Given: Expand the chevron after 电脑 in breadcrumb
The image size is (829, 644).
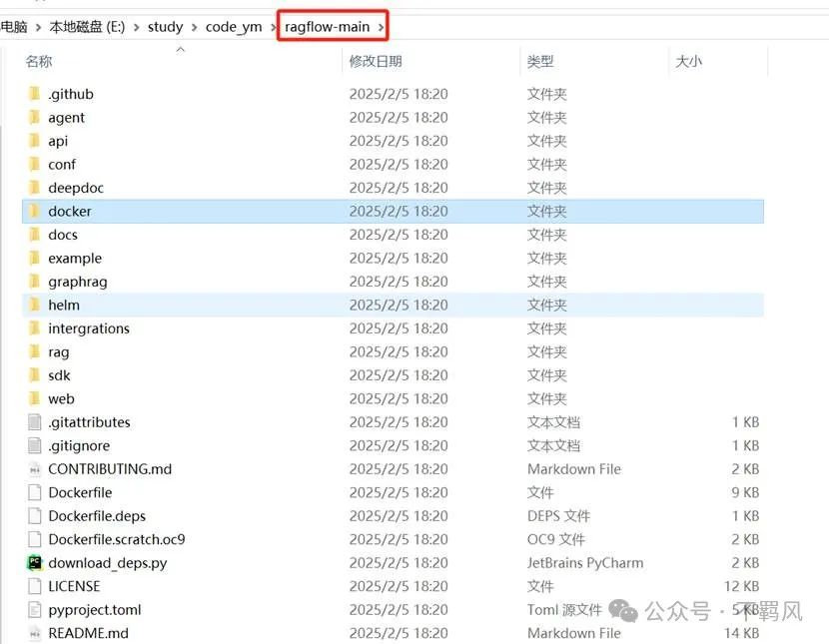Looking at the screenshot, I should (x=38, y=27).
